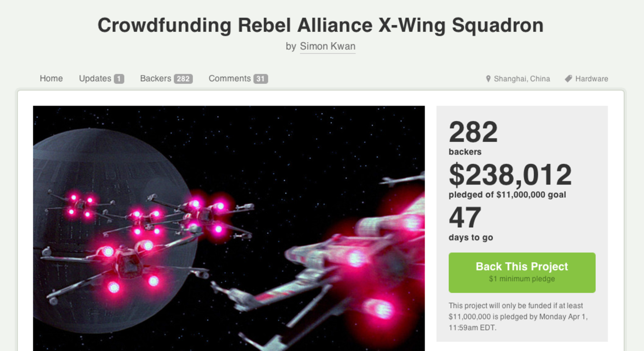Click the Shanghai, China location link
Image resolution: width=644 pixels, height=351 pixels.
(522, 78)
